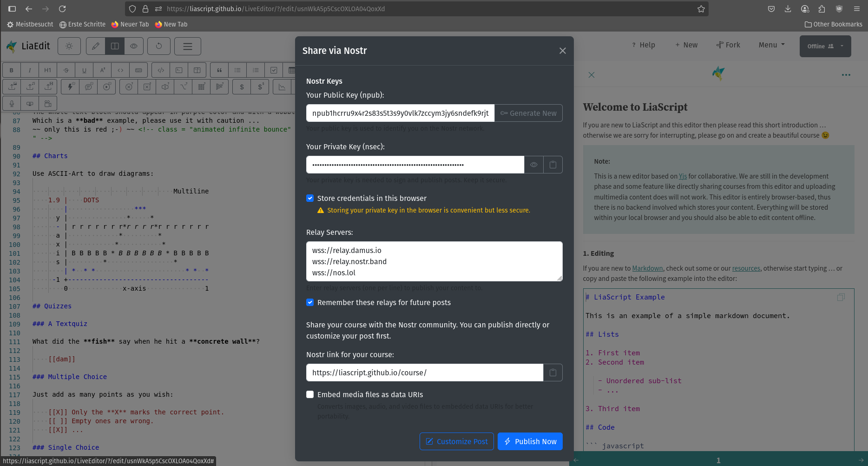The width and height of the screenshot is (868, 466).
Task: Open the three-dots preview options menu
Action: pyautogui.click(x=846, y=75)
